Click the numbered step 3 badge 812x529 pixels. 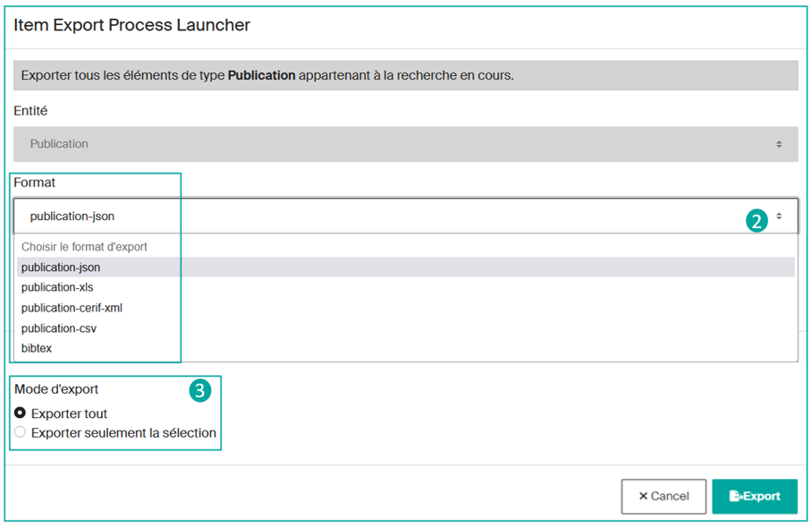200,390
